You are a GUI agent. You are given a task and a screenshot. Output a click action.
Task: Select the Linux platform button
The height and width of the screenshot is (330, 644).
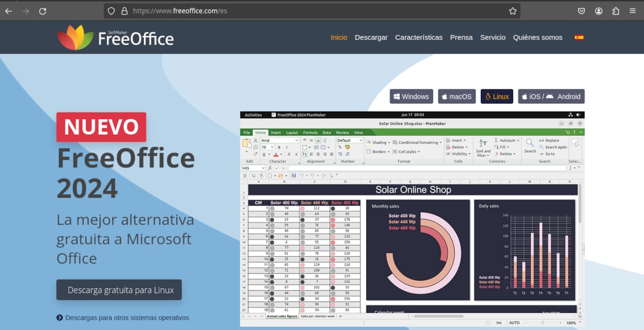pyautogui.click(x=497, y=97)
